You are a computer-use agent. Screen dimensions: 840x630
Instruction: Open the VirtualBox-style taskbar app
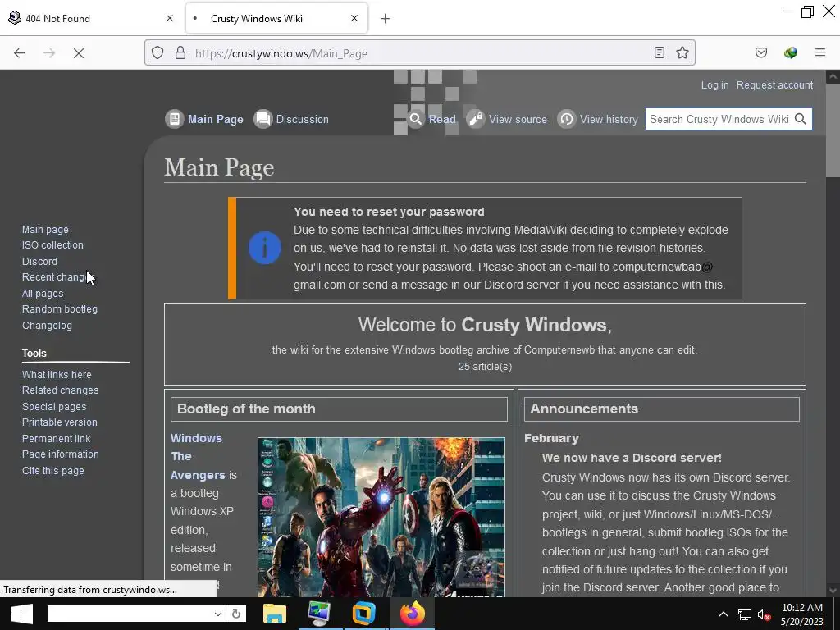364,614
